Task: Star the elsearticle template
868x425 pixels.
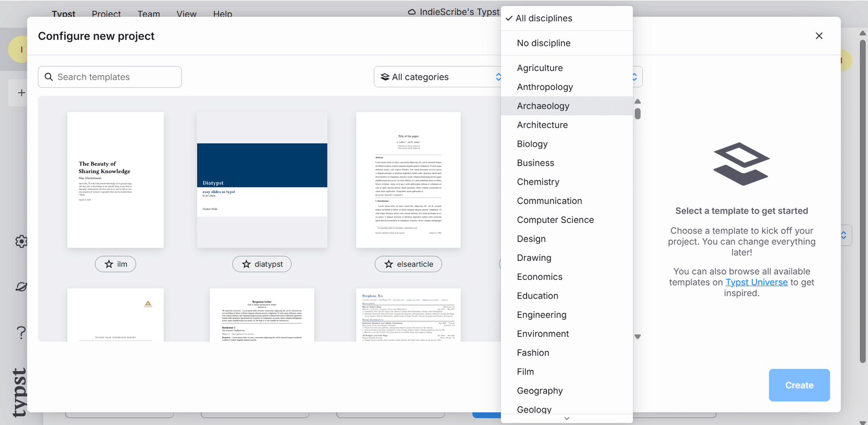Action: tap(408, 264)
